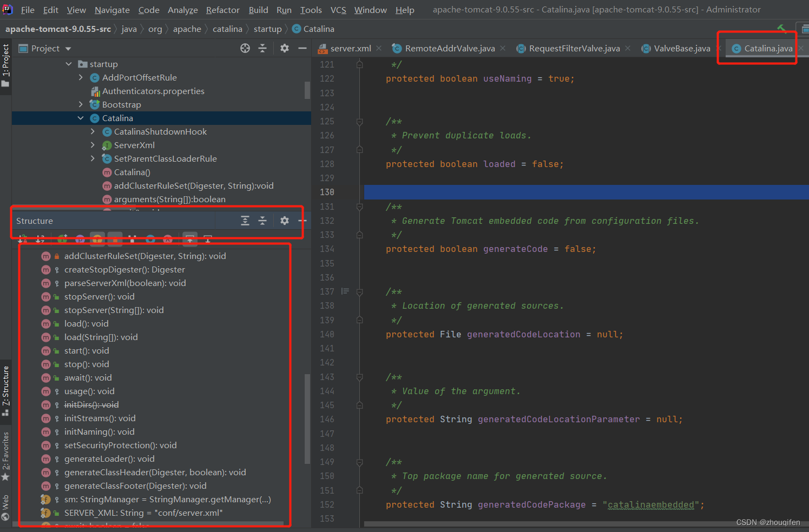Hide the Project tool window
The height and width of the screenshot is (532, 809).
coord(302,48)
